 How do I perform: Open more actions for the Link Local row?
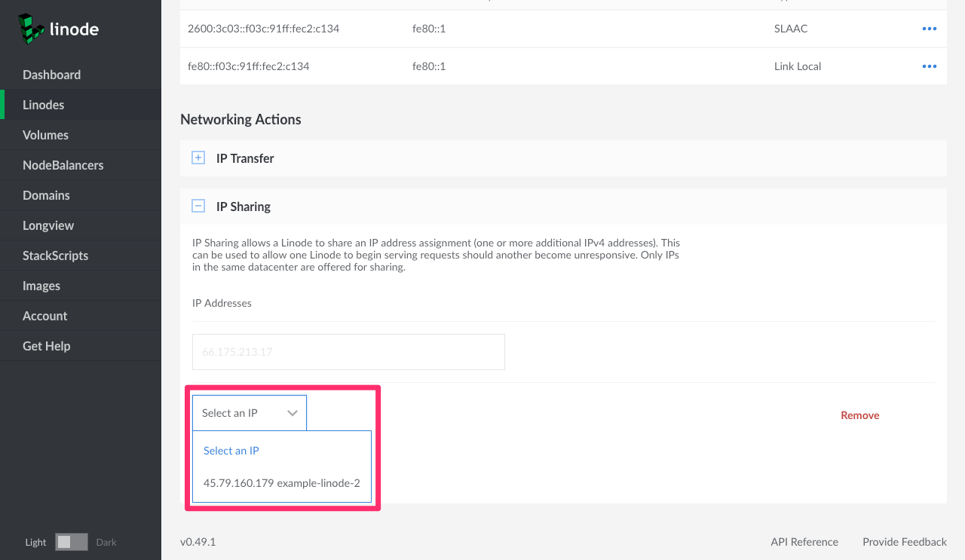929,66
